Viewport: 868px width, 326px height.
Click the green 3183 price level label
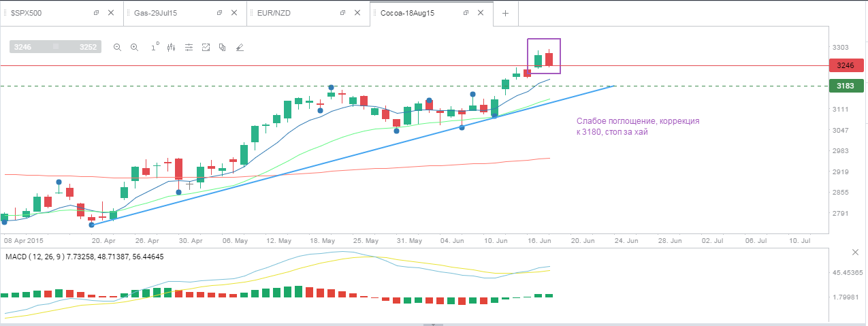pyautogui.click(x=846, y=86)
